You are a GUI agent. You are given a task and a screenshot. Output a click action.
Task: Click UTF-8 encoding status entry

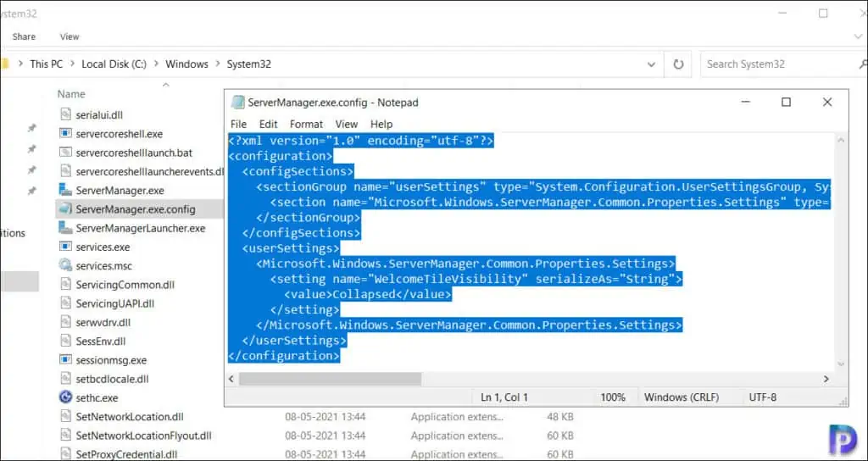tap(763, 397)
